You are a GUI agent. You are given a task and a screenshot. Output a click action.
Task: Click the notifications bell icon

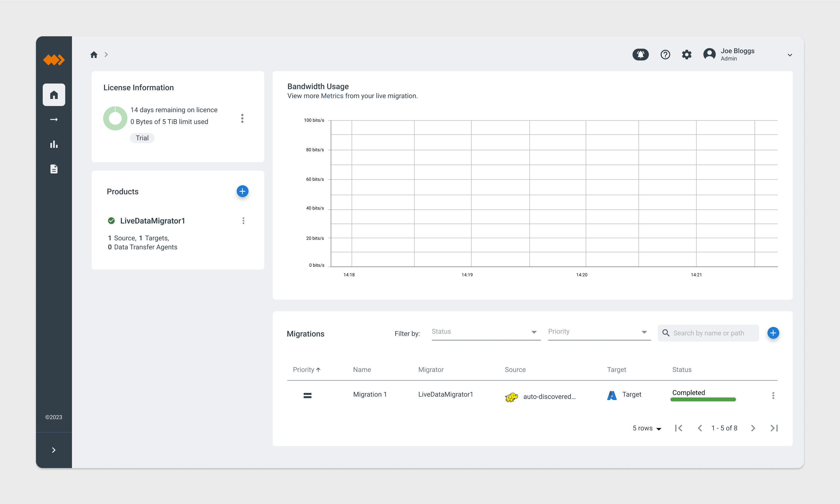tap(640, 54)
